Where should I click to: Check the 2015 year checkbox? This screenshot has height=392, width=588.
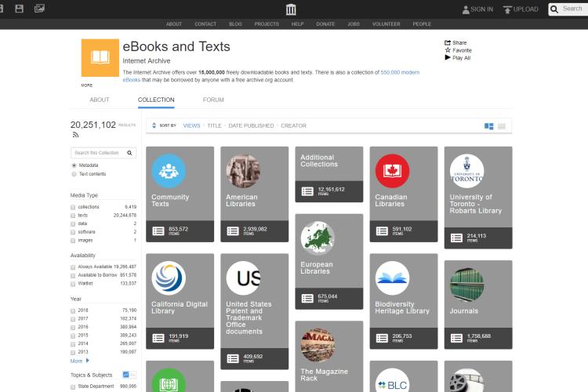click(73, 336)
